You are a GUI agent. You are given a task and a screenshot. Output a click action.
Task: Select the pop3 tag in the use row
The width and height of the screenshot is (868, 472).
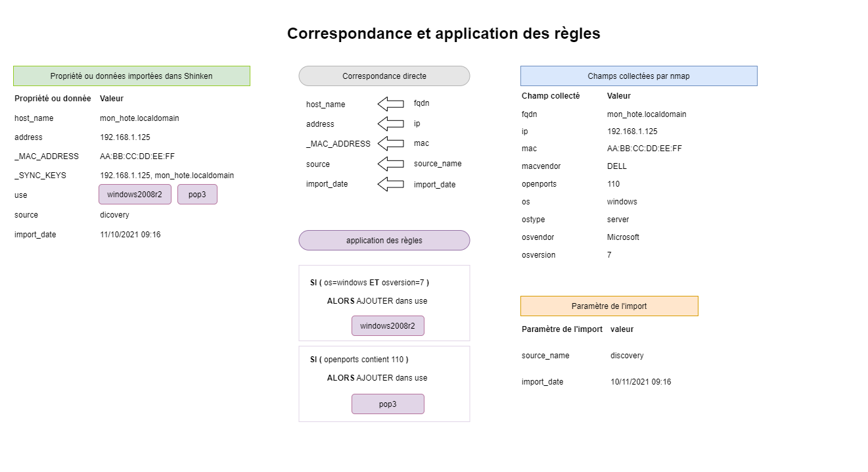(197, 195)
